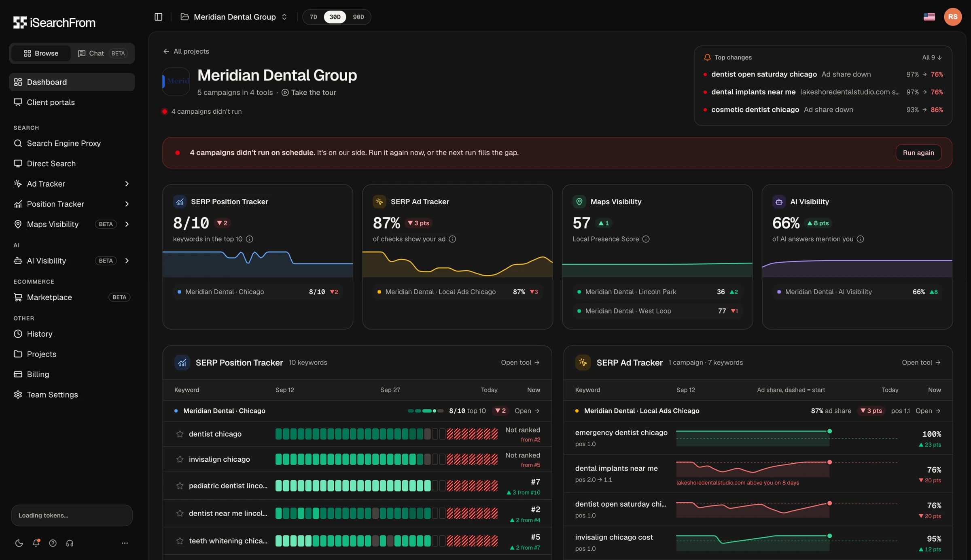Screen dimensions: 971x560
Task: Open the Search Engine Proxy item
Action: pyautogui.click(x=72, y=143)
